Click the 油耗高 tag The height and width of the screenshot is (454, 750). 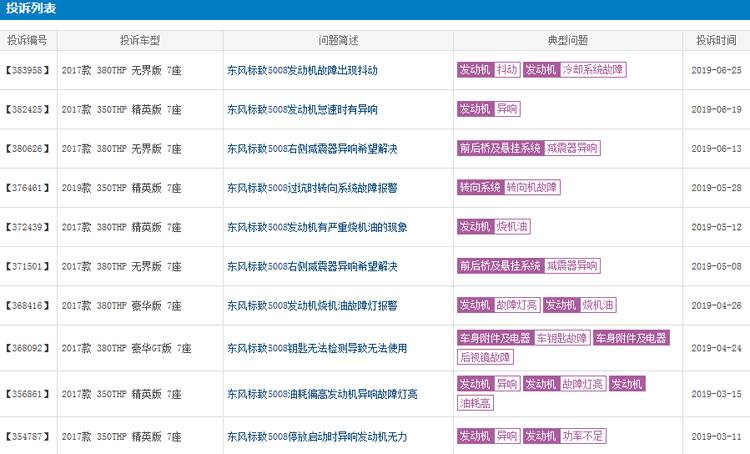click(475, 403)
